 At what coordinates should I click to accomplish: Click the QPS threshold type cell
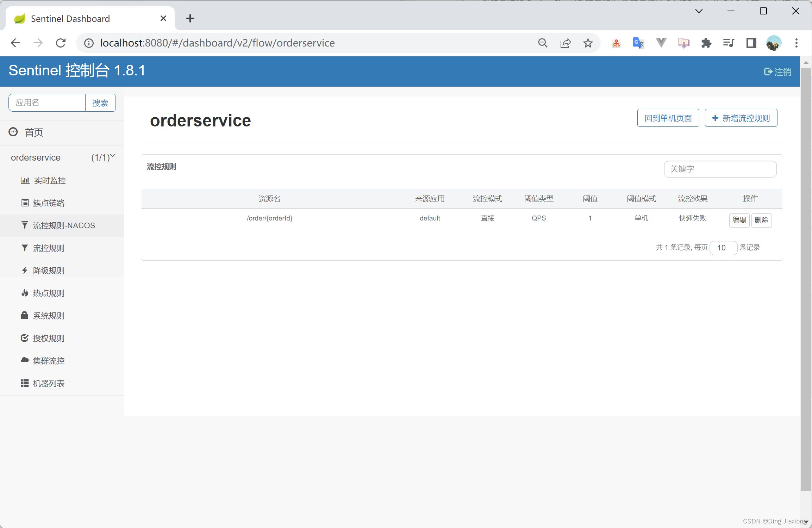point(539,218)
